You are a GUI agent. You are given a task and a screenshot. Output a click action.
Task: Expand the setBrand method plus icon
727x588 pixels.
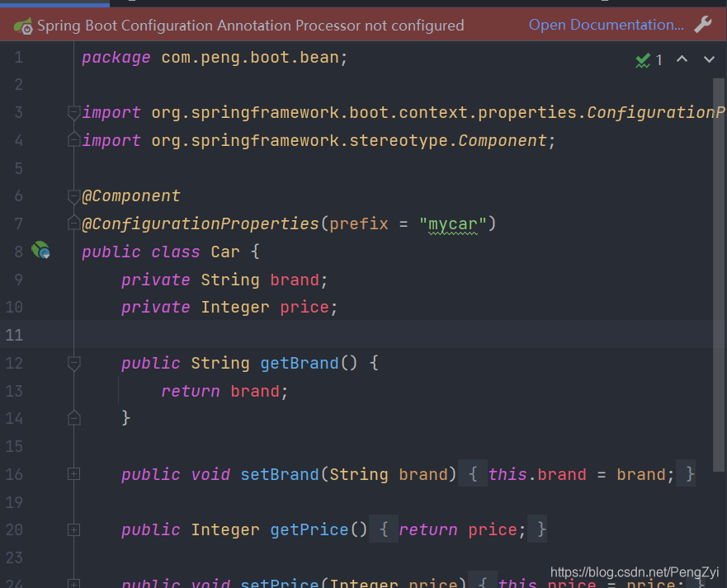pyautogui.click(x=73, y=473)
